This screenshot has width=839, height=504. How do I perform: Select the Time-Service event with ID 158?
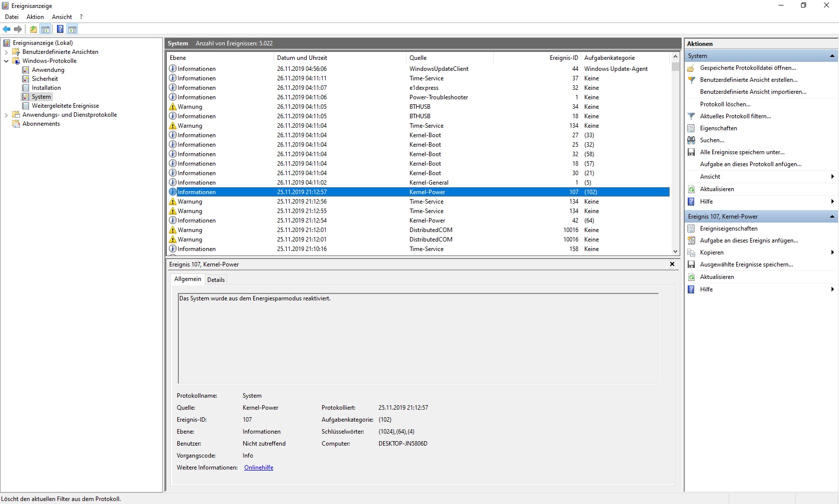coord(419,249)
